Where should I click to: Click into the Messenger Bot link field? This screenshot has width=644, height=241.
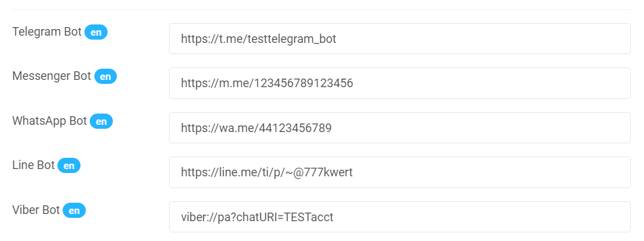(x=400, y=83)
